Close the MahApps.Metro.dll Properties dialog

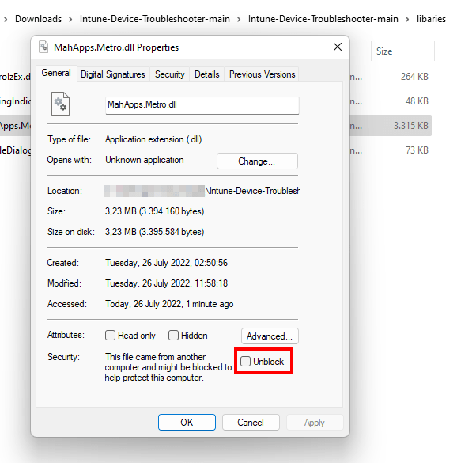tap(338, 47)
